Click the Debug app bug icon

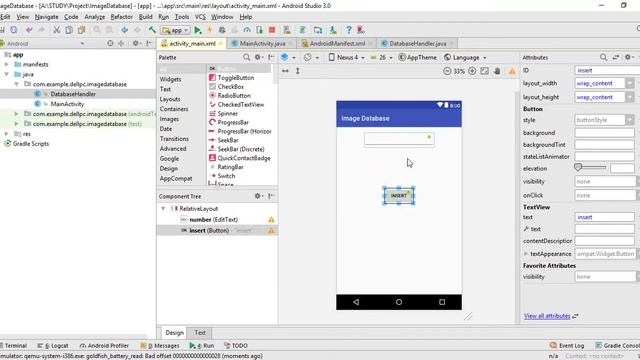coord(222,30)
